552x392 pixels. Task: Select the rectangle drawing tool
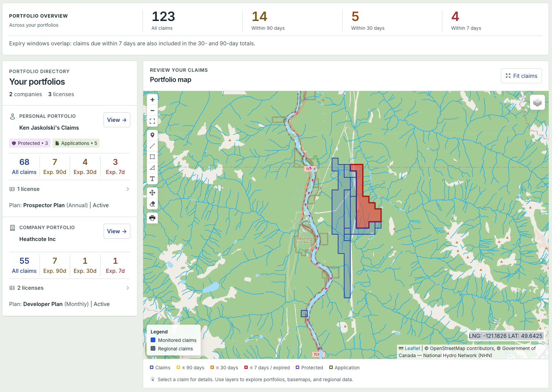click(152, 157)
